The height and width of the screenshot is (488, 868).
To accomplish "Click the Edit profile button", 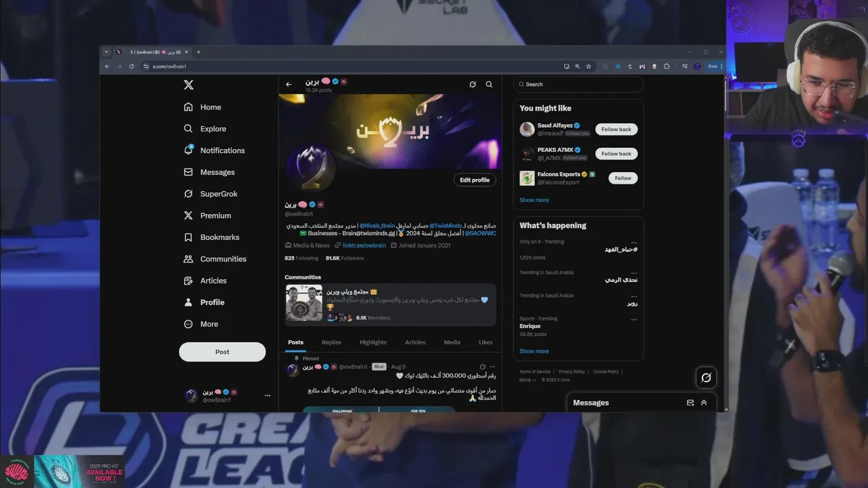I will pos(475,180).
